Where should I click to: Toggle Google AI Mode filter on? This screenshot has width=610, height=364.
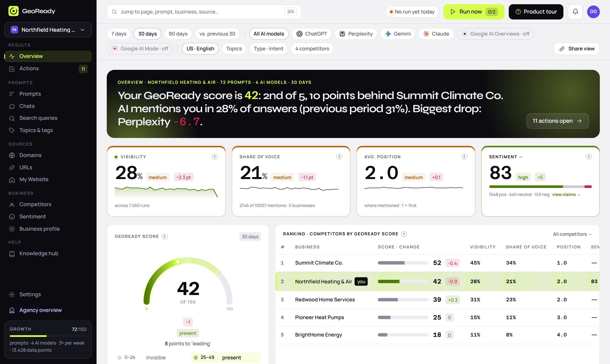click(140, 48)
